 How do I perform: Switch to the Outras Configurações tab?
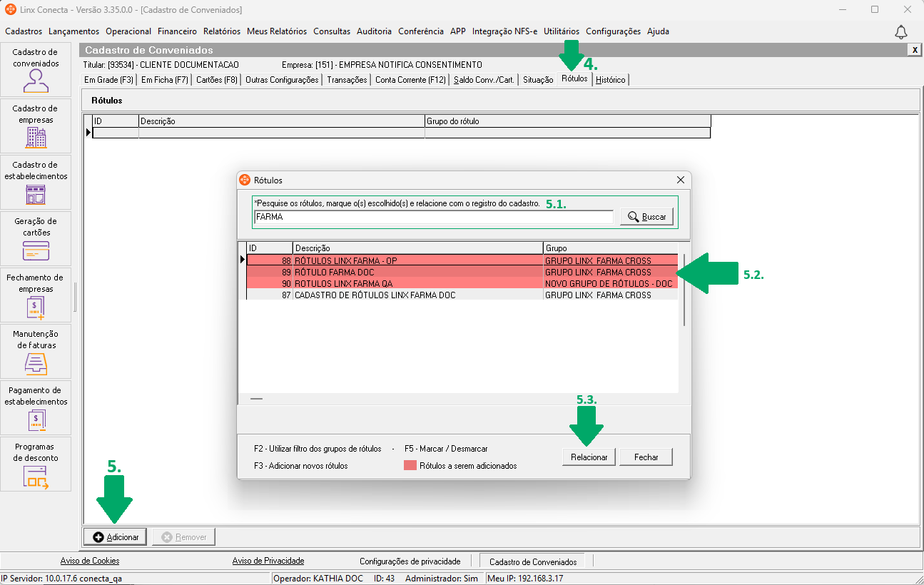point(282,80)
